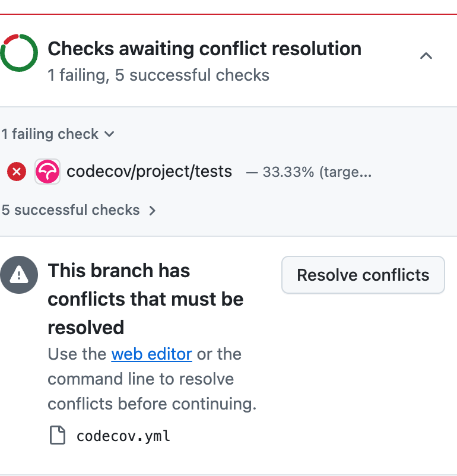
Task: Click the conflict warning triangle icon
Action: [x=19, y=275]
